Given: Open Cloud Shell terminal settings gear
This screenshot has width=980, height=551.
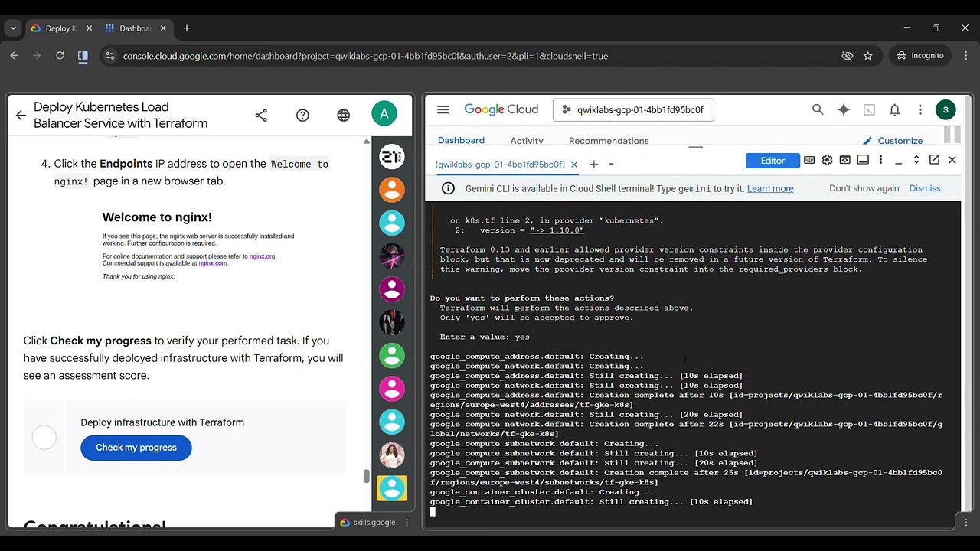Looking at the screenshot, I should pyautogui.click(x=827, y=160).
